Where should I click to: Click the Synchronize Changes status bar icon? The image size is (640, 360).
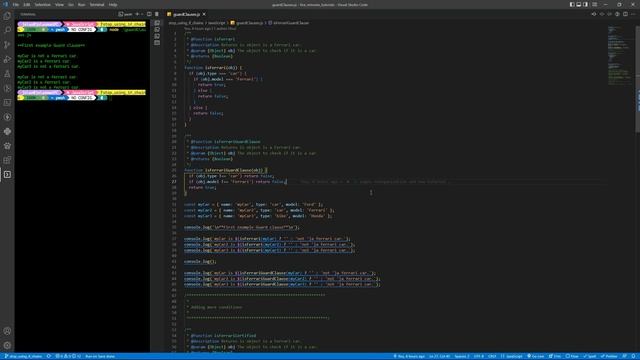(49, 356)
